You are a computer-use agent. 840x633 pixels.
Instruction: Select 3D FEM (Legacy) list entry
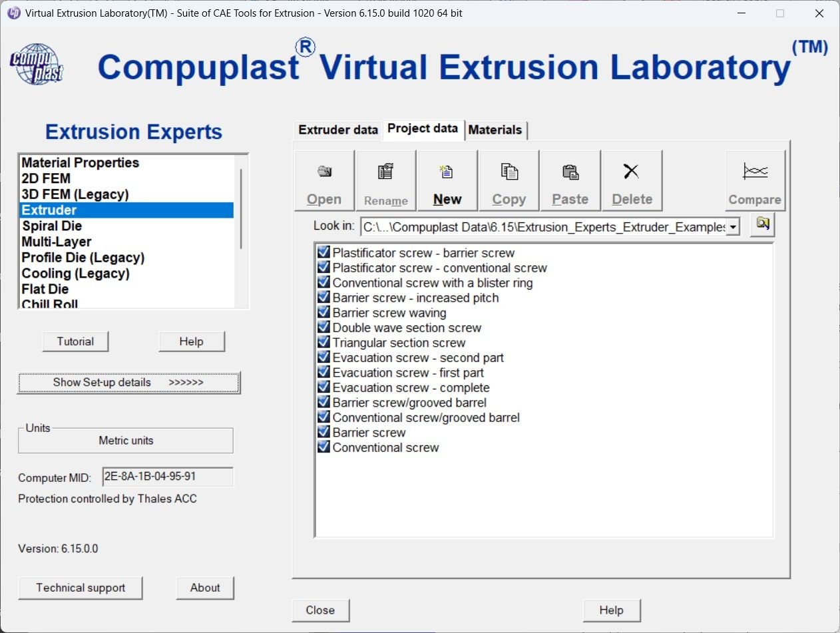click(x=126, y=194)
